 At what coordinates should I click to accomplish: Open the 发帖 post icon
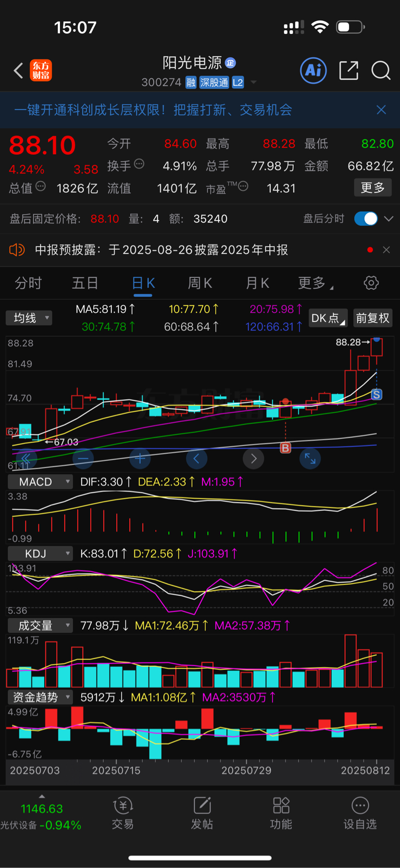(202, 813)
